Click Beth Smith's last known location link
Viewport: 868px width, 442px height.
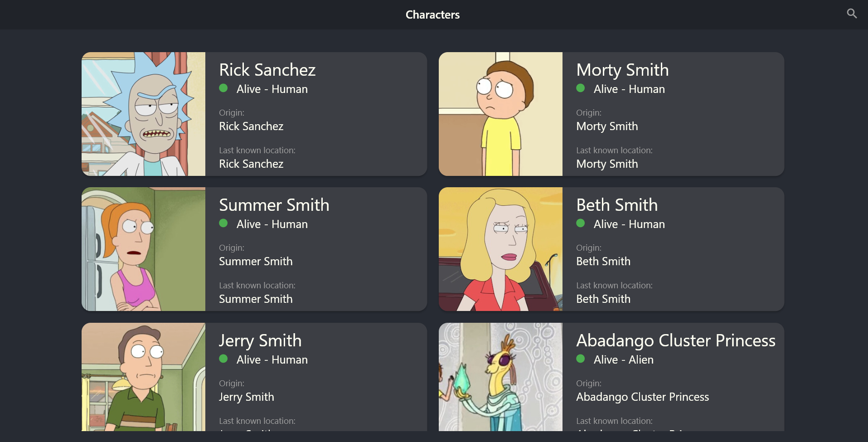point(603,299)
